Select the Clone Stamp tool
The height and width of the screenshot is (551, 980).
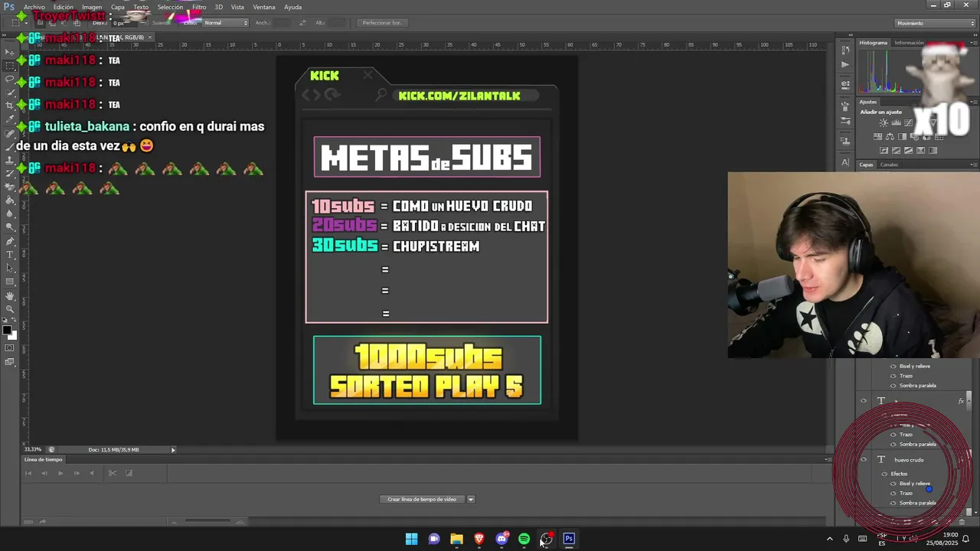(10, 159)
